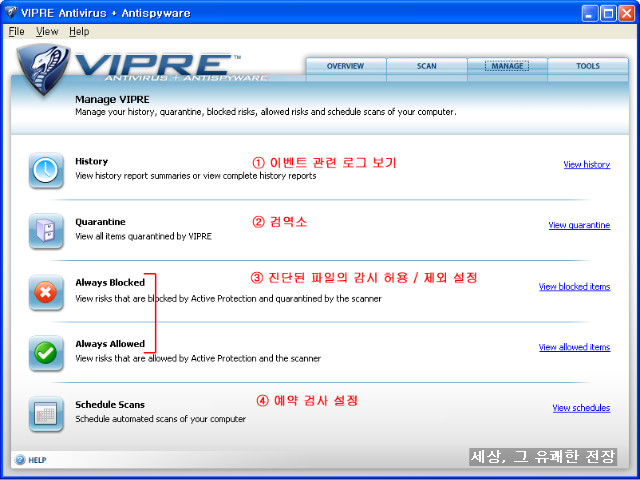640x480 pixels.
Task: Close the VIPRE window
Action: [x=626, y=13]
